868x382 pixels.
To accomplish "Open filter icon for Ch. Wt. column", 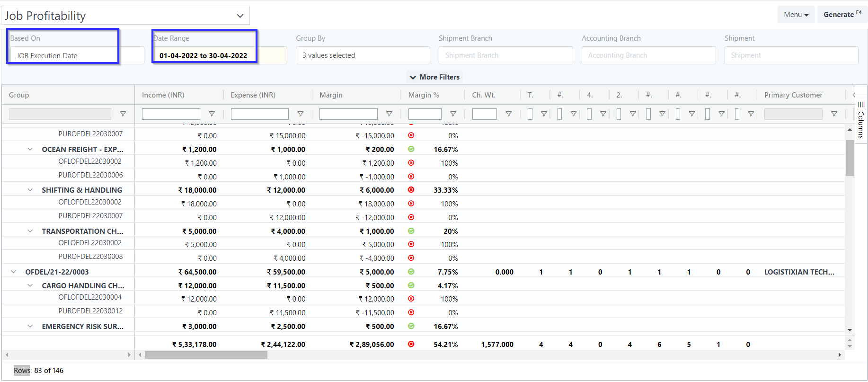I will (x=509, y=114).
